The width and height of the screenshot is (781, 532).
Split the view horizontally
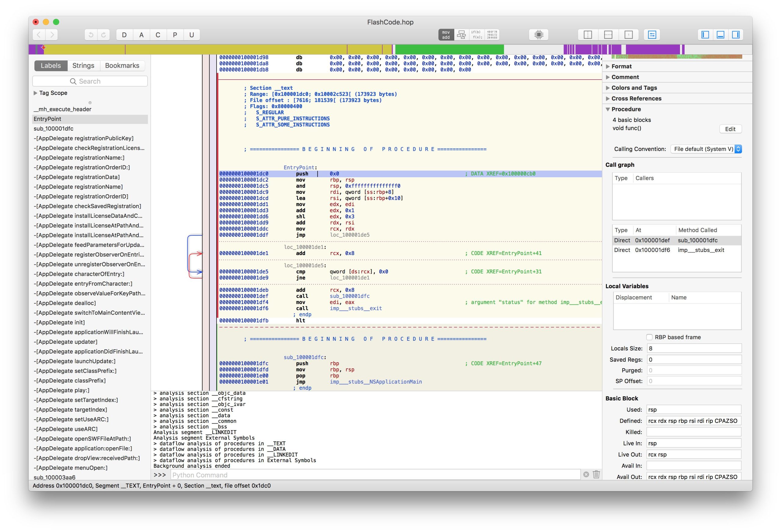coord(608,34)
